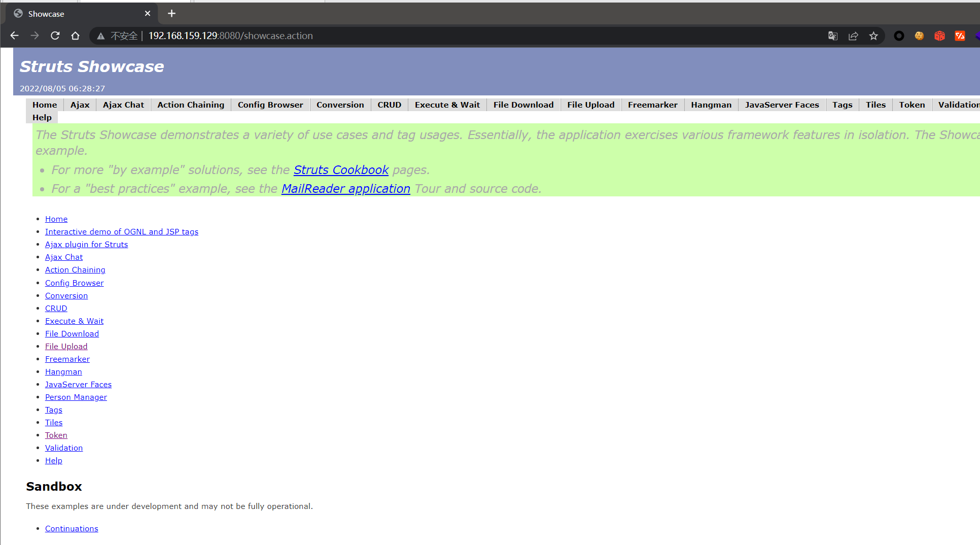Open the Token list link

pyautogui.click(x=56, y=435)
